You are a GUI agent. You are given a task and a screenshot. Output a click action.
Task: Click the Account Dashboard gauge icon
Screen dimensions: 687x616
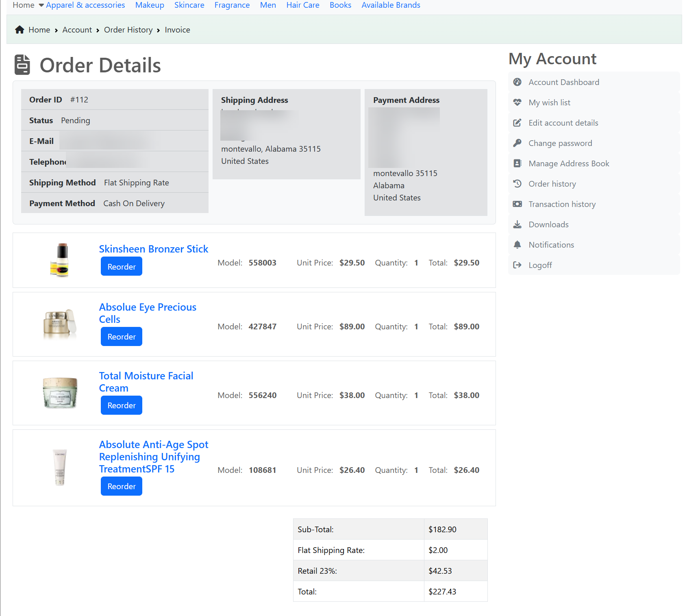coord(517,82)
